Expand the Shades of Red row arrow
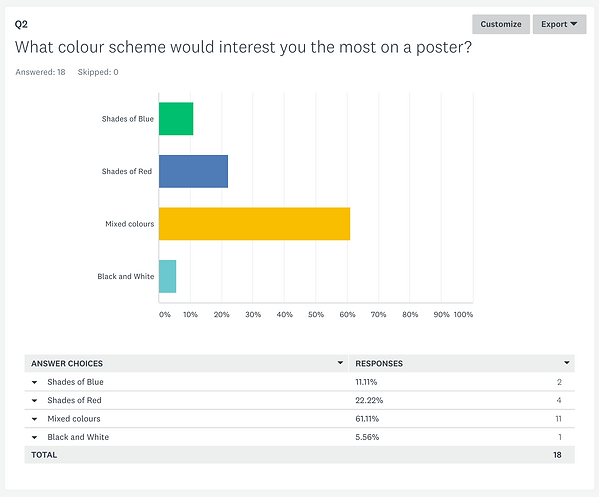Image resolution: width=599 pixels, height=497 pixels. (x=34, y=400)
